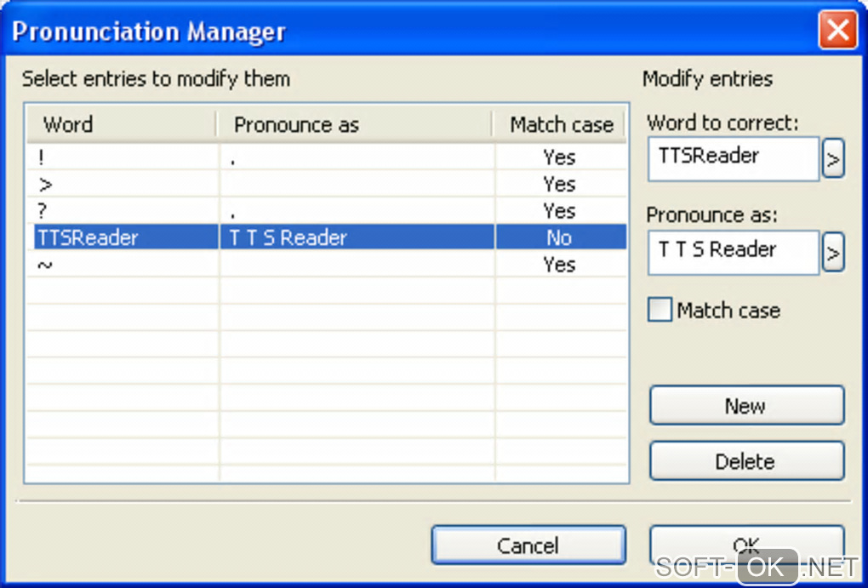
Task: Select the '!' word entry
Action: click(x=41, y=157)
